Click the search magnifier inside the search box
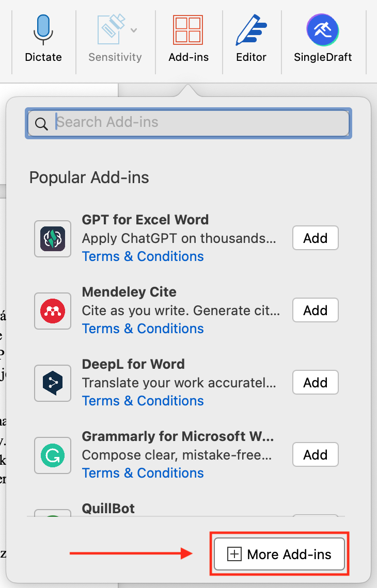Image resolution: width=377 pixels, height=588 pixels. (42, 124)
